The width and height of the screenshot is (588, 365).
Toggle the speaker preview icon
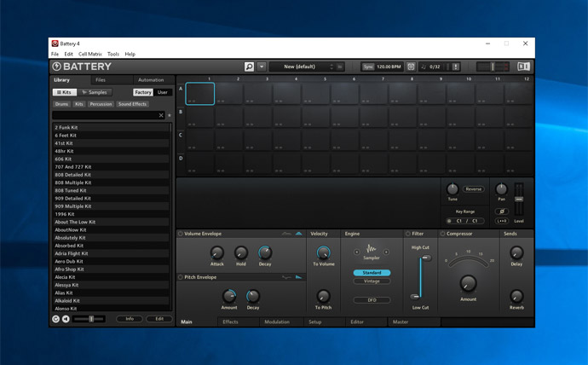(66, 319)
